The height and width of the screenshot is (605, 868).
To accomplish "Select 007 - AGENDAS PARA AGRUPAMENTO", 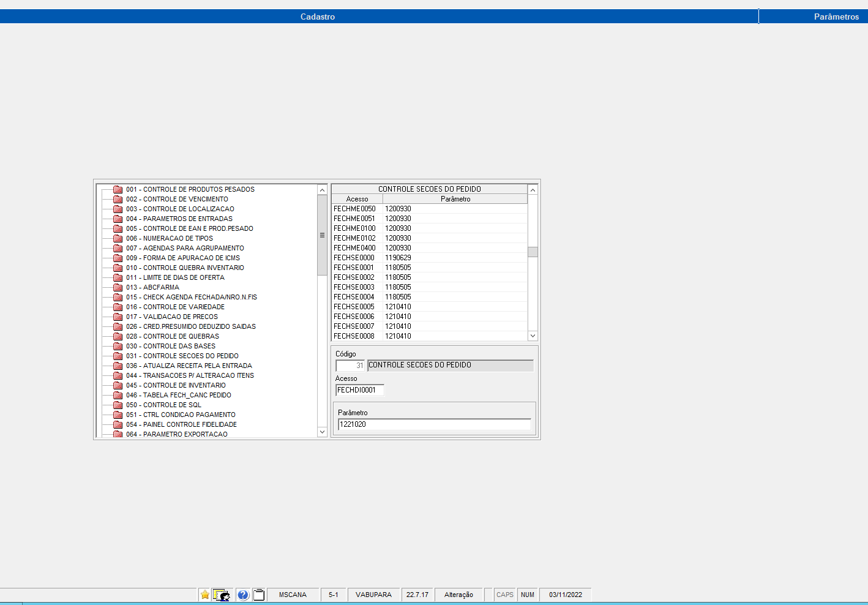I will coord(185,248).
